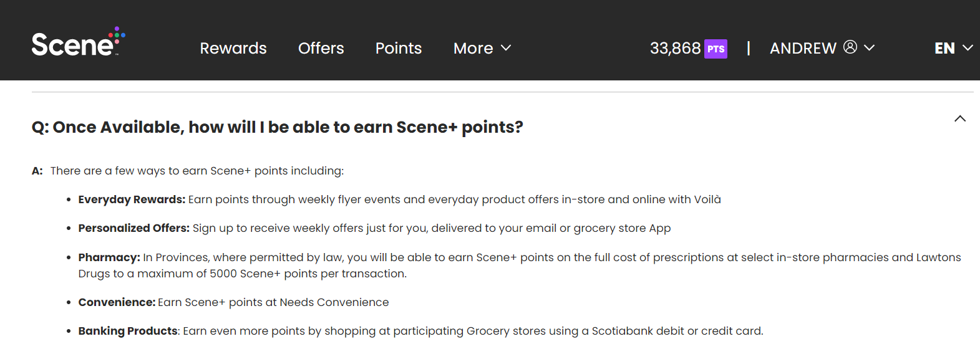Click the 33,868 points balance
Viewport: 980px width, 359px height.
coord(676,48)
